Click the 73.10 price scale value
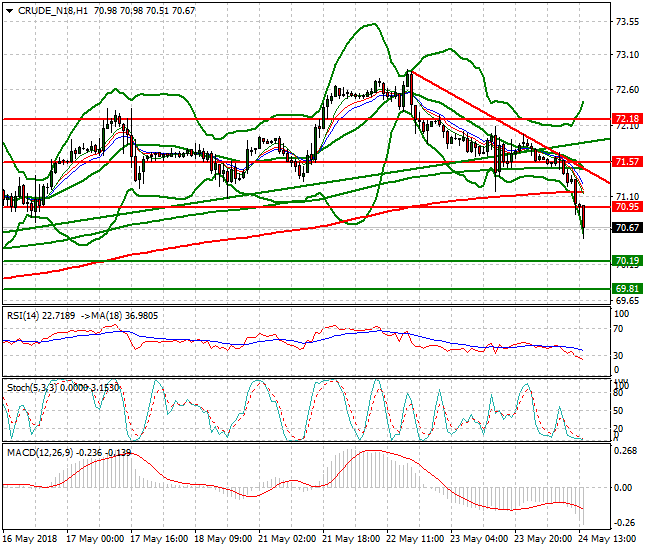Viewport: 650px width, 550px height. point(627,55)
